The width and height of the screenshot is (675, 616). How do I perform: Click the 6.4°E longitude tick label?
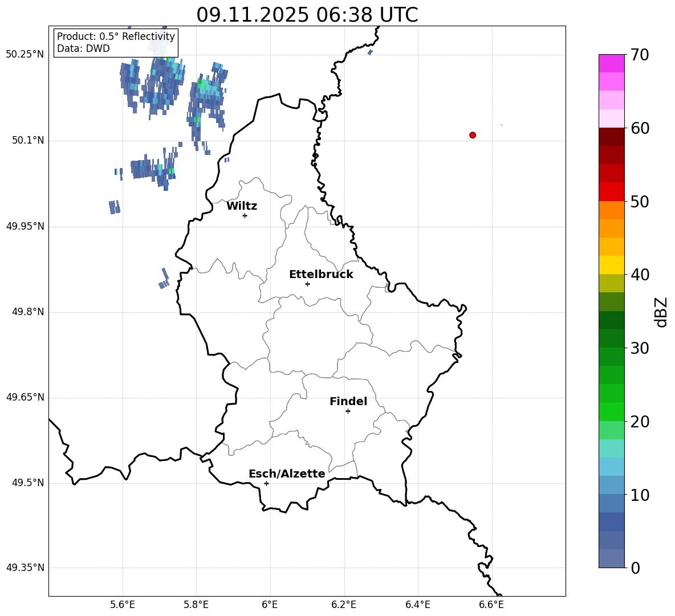(x=417, y=605)
